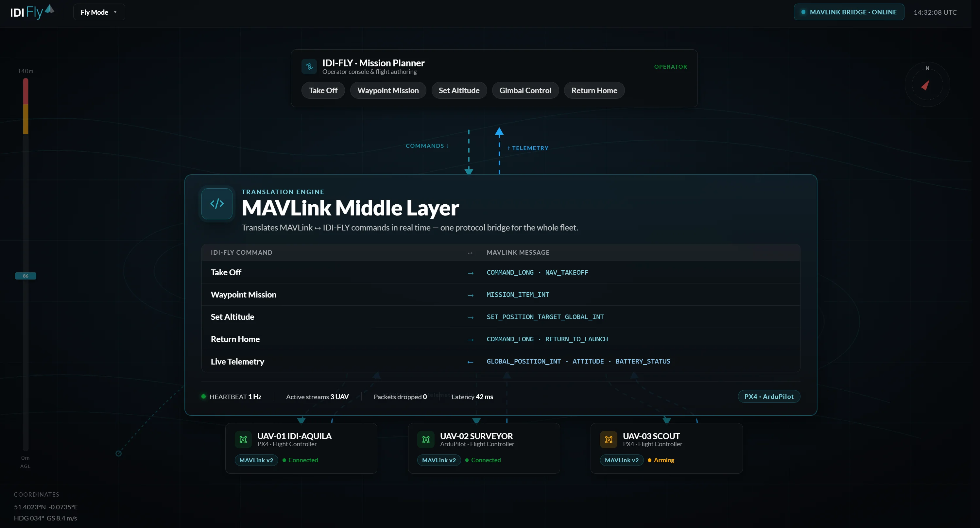Select the Live Telemetry table row

coord(501,361)
